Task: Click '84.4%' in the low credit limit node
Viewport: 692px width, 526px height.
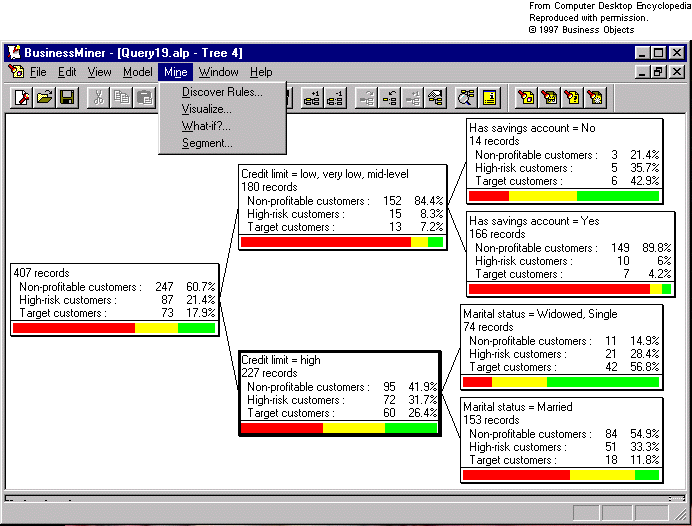Action: 428,201
